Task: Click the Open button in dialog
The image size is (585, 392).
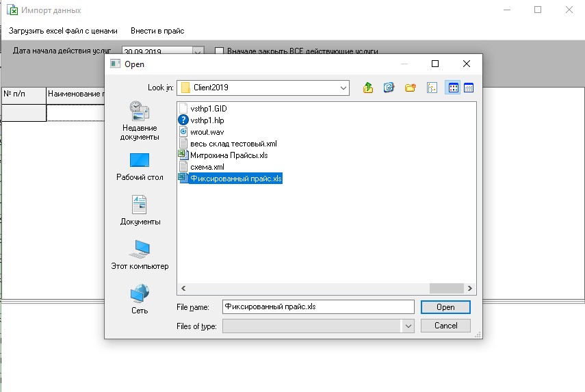Action: pyautogui.click(x=445, y=307)
